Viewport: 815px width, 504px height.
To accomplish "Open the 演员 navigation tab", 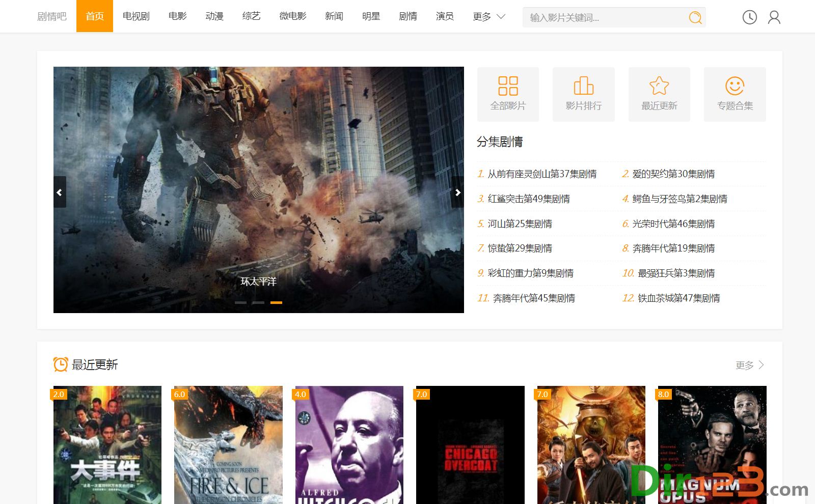I will (445, 16).
